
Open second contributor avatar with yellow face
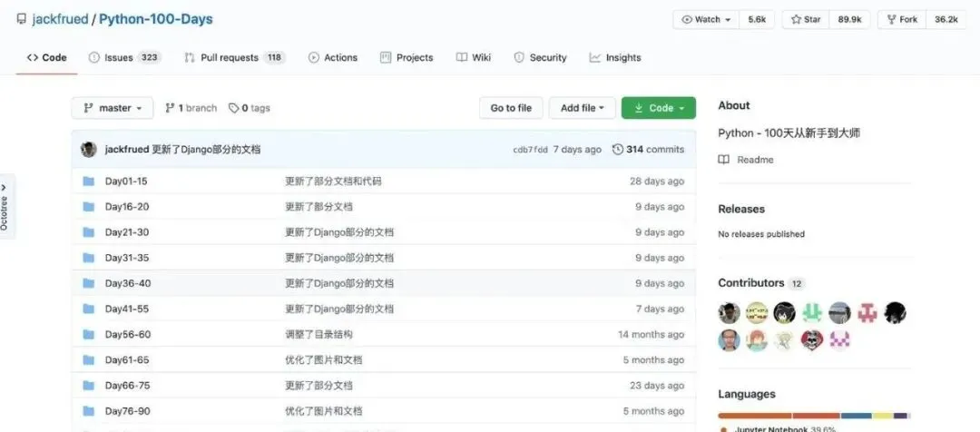click(x=757, y=312)
